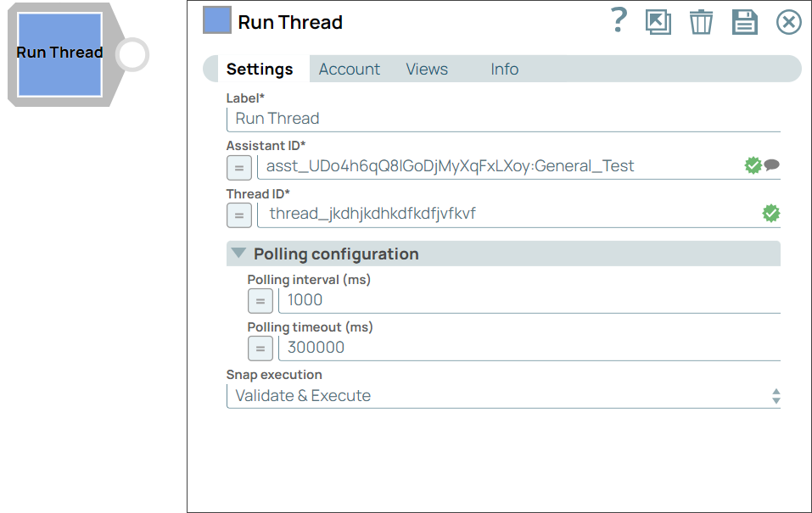Viewport: 812px width, 513px height.
Task: Close the Run Thread settings dialog
Action: click(x=788, y=22)
